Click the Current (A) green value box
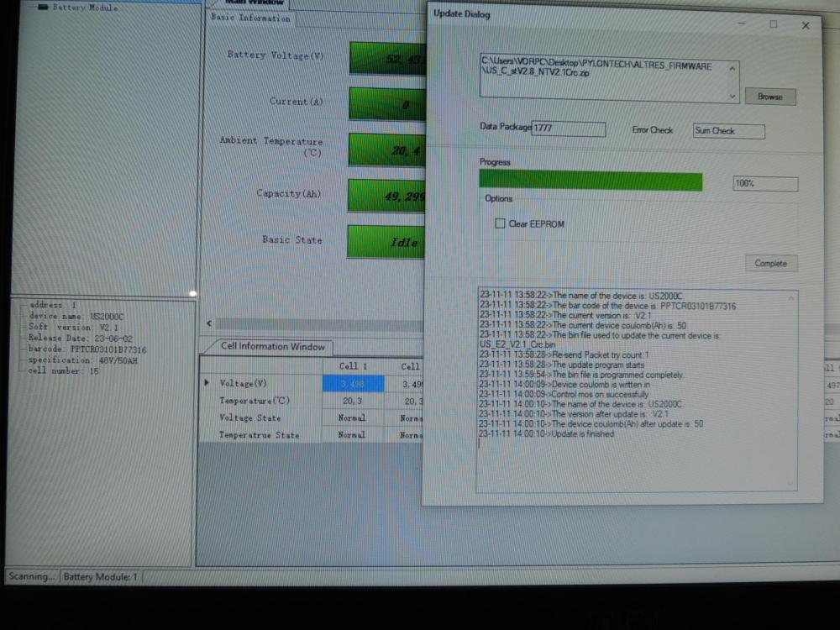The height and width of the screenshot is (630, 840). click(x=387, y=104)
